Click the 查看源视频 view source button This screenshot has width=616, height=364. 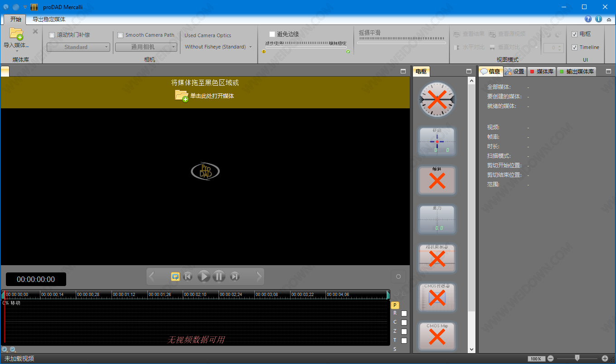coord(507,34)
